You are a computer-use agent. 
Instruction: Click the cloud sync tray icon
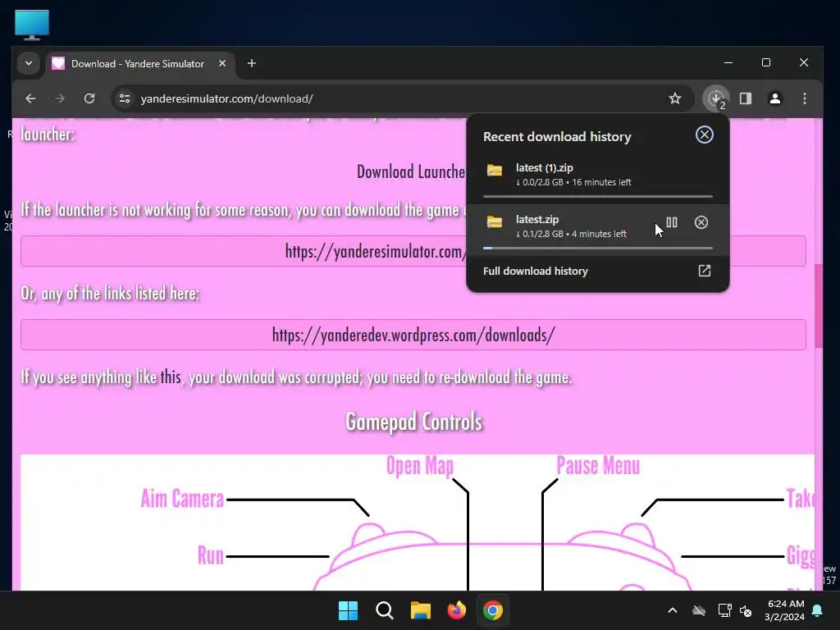click(x=699, y=610)
